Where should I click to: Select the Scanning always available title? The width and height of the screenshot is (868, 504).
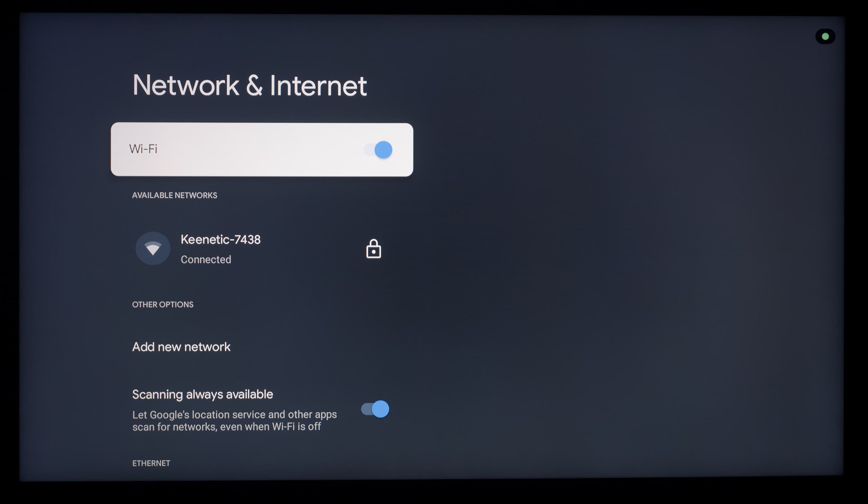(x=203, y=394)
